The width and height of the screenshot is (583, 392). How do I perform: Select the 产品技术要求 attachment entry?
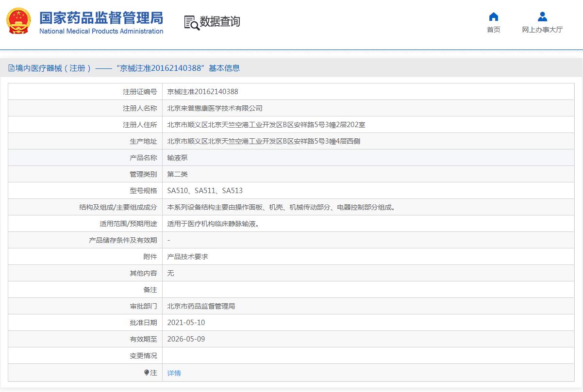click(x=187, y=257)
